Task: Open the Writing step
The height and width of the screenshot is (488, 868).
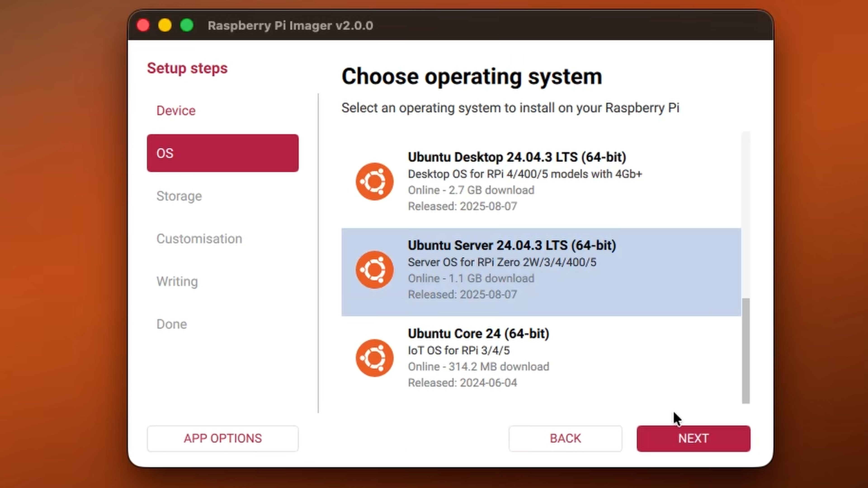Action: pyautogui.click(x=177, y=282)
